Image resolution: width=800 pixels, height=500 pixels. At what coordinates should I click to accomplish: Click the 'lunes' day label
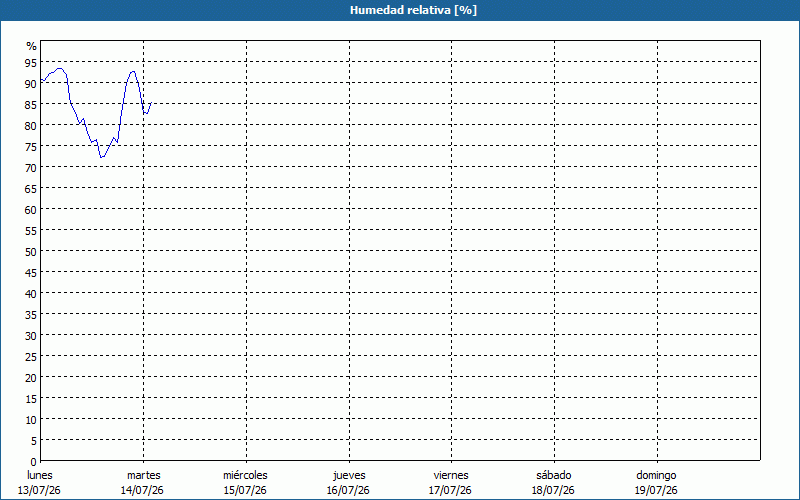39,475
